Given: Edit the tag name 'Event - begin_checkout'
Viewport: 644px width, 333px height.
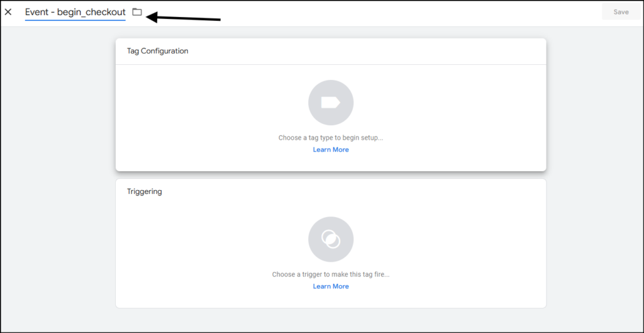Looking at the screenshot, I should coord(75,12).
